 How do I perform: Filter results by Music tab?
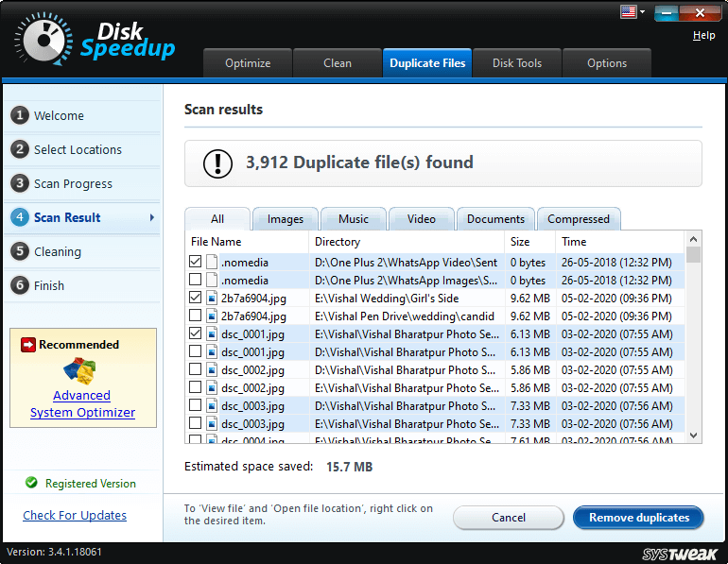(x=354, y=219)
